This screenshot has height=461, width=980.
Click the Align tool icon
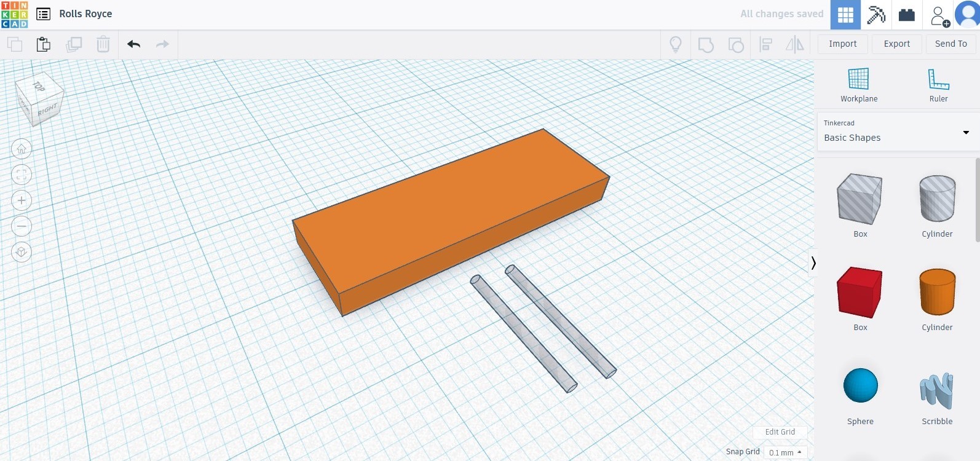pyautogui.click(x=765, y=44)
